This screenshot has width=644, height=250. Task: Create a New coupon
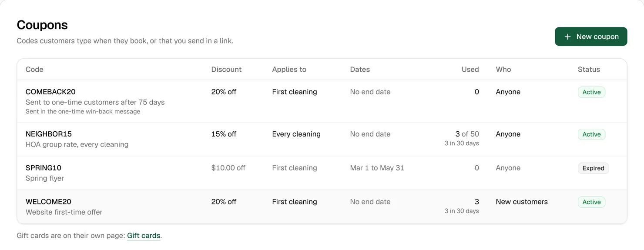click(591, 37)
